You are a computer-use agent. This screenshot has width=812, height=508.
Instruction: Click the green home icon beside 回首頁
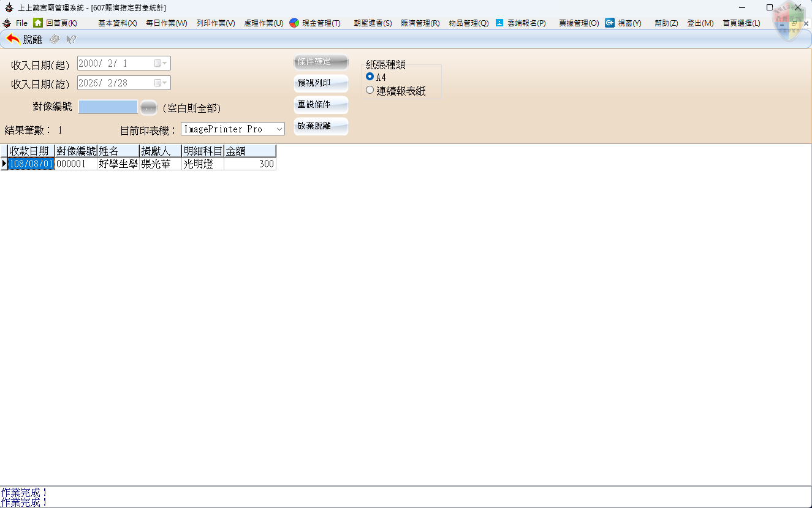[x=38, y=23]
